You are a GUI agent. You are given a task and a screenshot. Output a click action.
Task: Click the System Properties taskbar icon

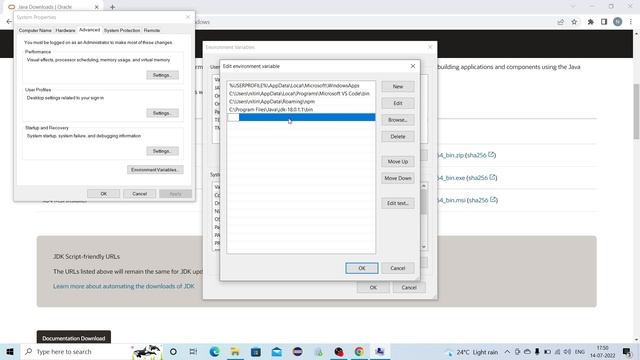(380, 351)
